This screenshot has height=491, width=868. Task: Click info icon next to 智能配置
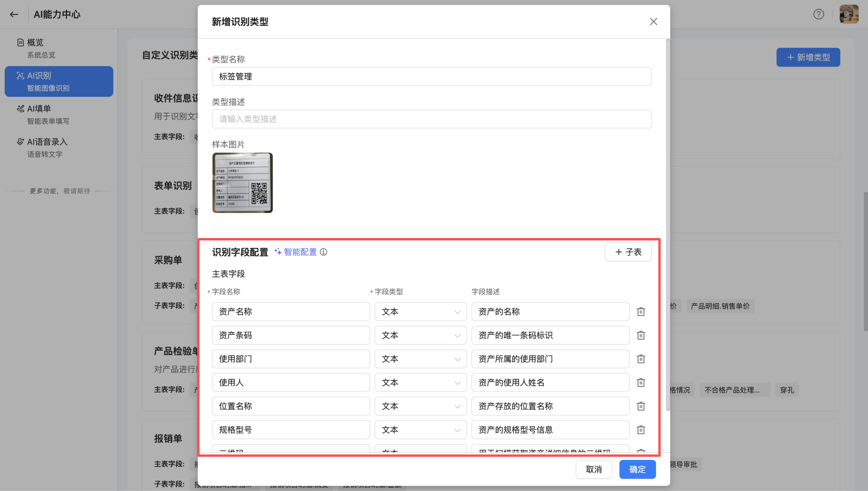click(x=323, y=252)
